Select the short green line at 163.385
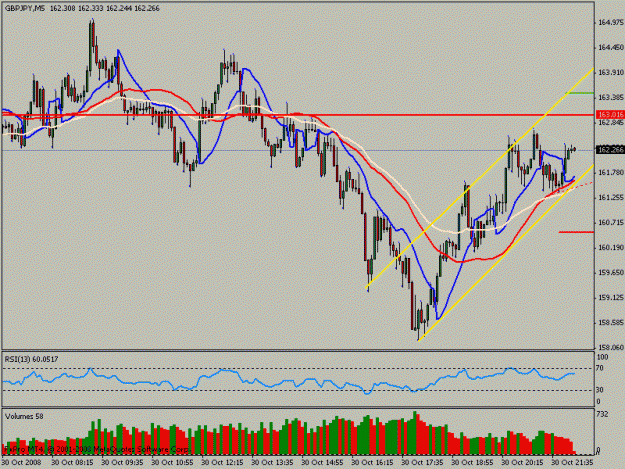The width and height of the screenshot is (625, 469). 580,93
